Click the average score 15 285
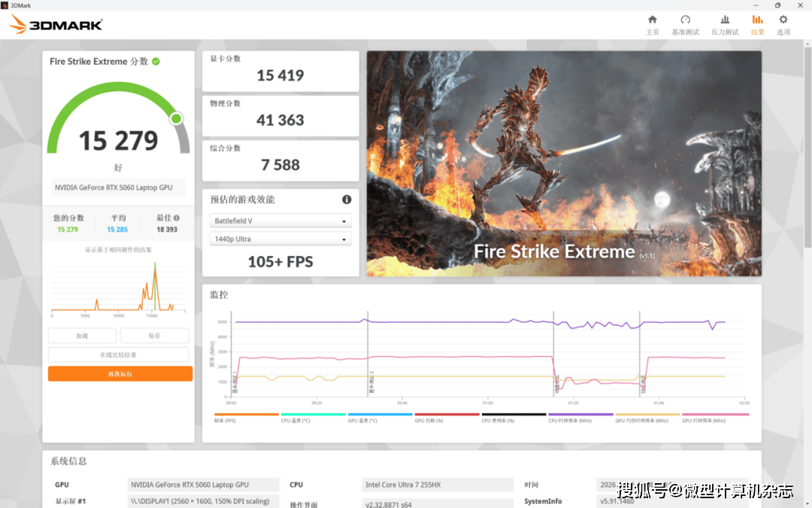 [117, 230]
